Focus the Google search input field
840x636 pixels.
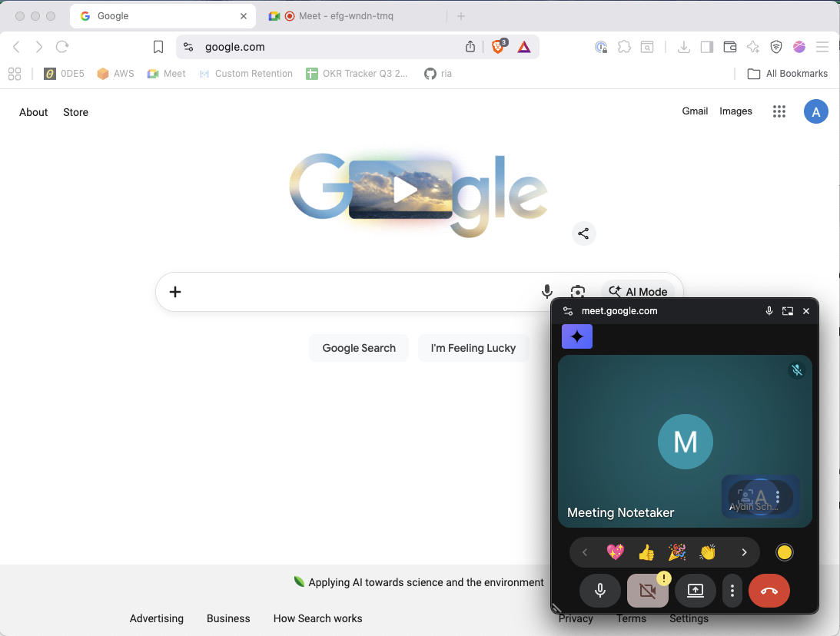point(359,292)
